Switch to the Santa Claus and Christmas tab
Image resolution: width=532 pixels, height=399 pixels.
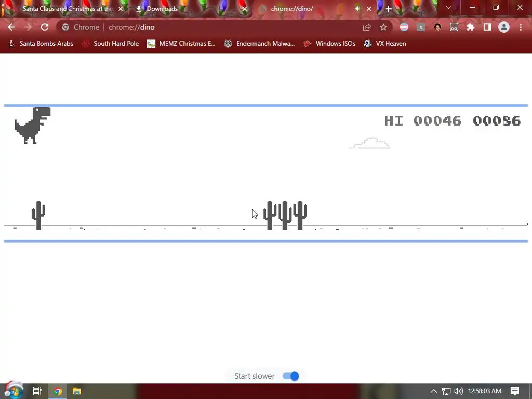pos(67,9)
